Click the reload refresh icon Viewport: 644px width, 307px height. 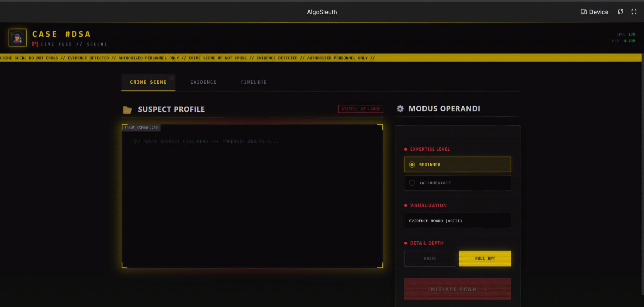point(620,12)
